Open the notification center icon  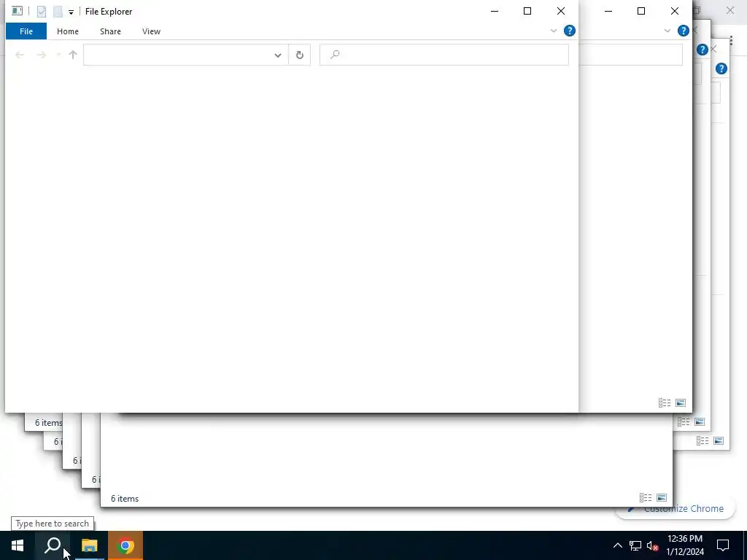point(723,545)
